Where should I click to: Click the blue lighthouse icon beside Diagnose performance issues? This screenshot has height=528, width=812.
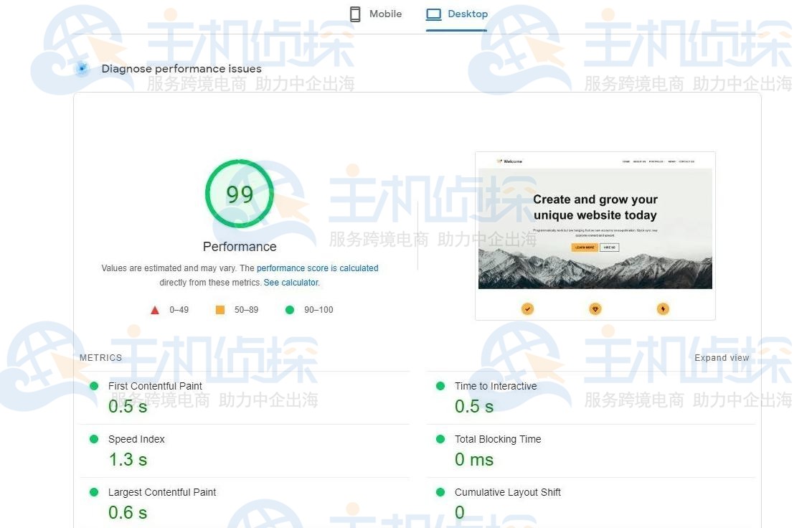pos(82,68)
